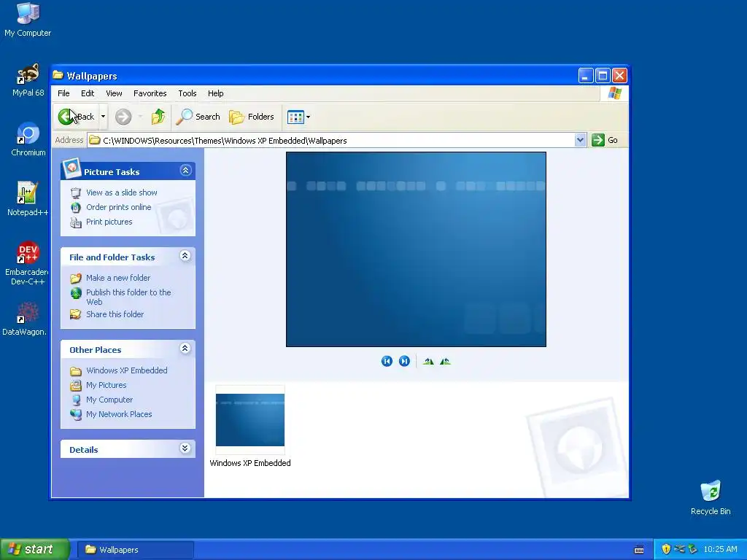Open the Tools menu
The image size is (747, 560).
pyautogui.click(x=187, y=93)
